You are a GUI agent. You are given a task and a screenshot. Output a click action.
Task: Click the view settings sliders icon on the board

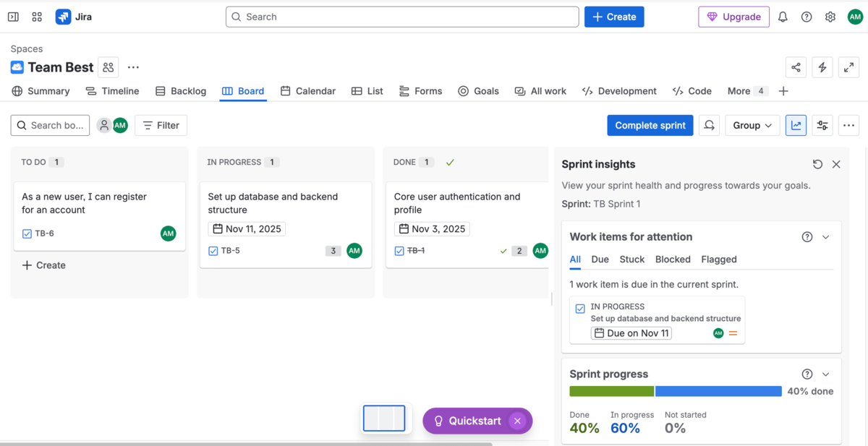(x=822, y=125)
